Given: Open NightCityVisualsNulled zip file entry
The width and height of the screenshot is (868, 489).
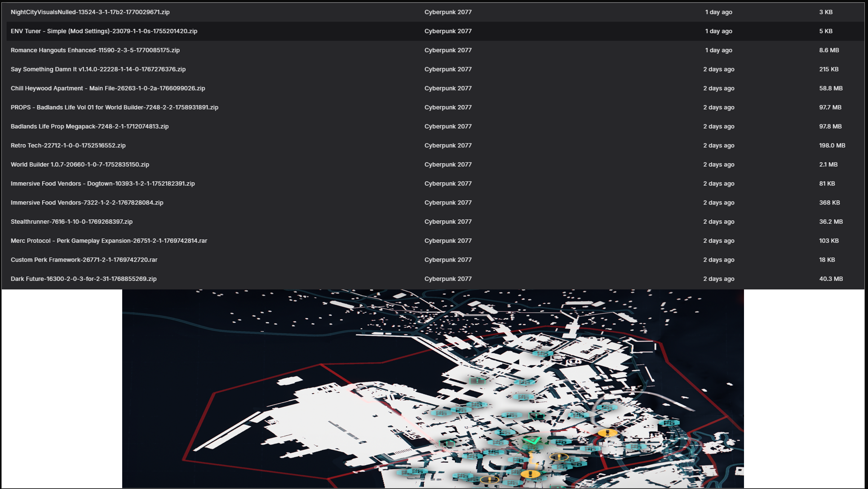Looking at the screenshot, I should click(90, 12).
